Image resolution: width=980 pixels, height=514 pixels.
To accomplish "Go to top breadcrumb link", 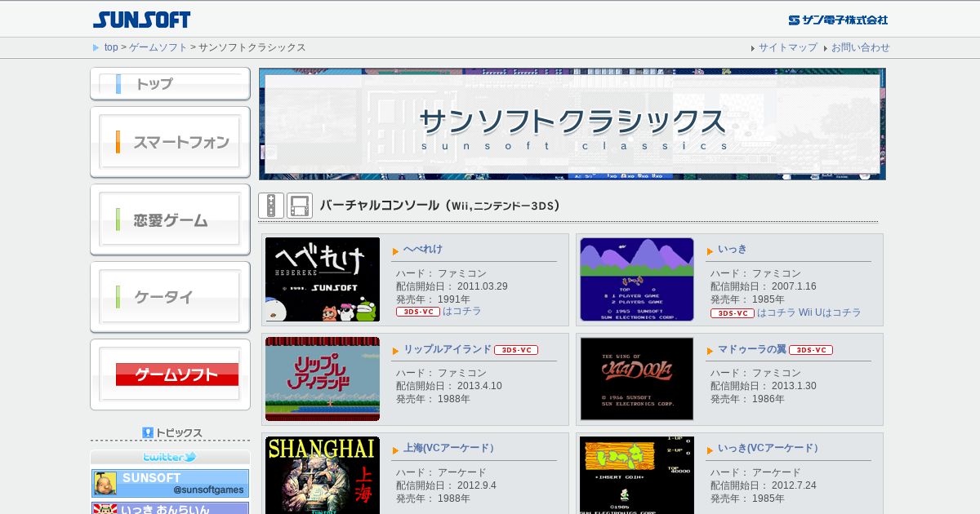I will click(x=111, y=47).
